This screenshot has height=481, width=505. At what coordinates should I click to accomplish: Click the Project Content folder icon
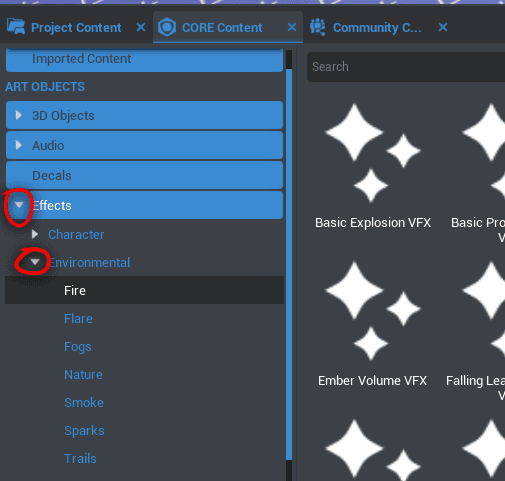coord(16,27)
